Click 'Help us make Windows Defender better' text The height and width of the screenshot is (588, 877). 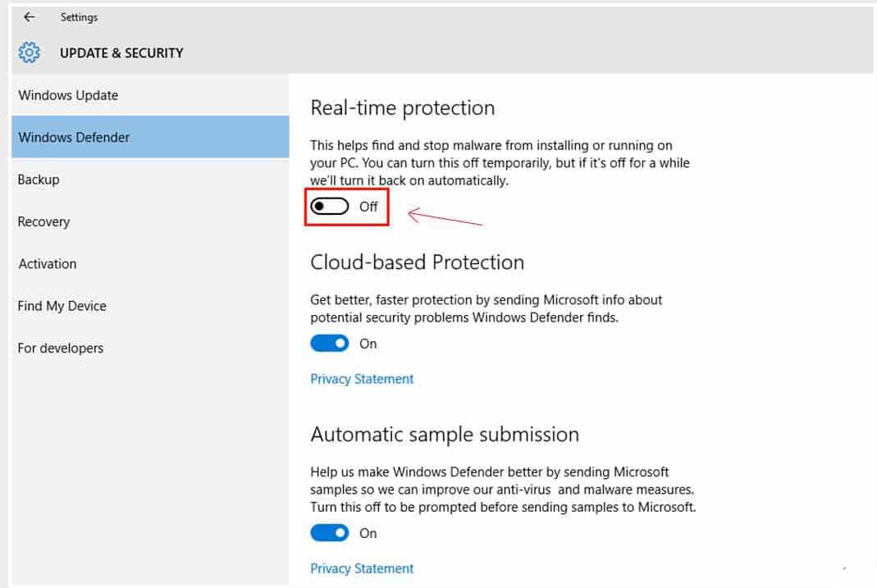coord(504,489)
